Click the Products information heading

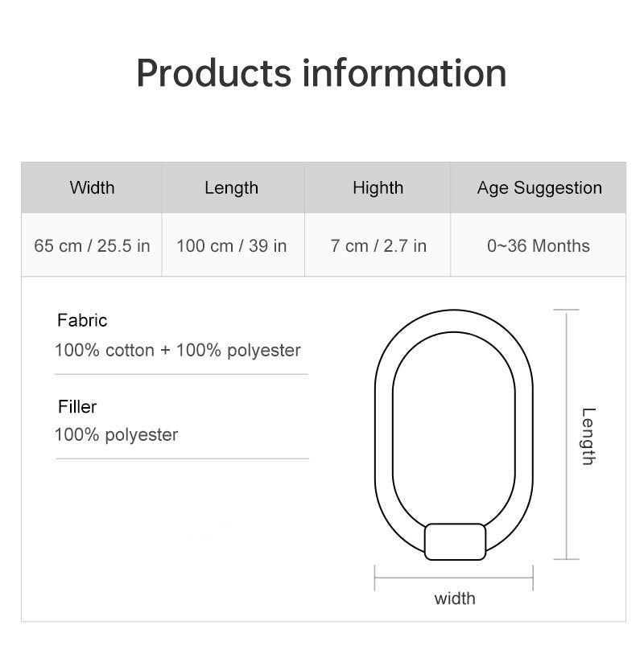(x=321, y=73)
